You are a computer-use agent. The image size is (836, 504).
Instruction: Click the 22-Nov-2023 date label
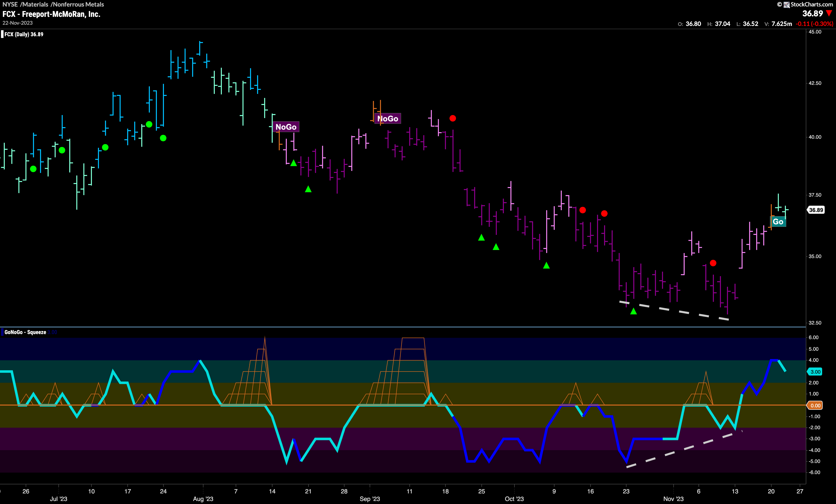click(x=18, y=23)
